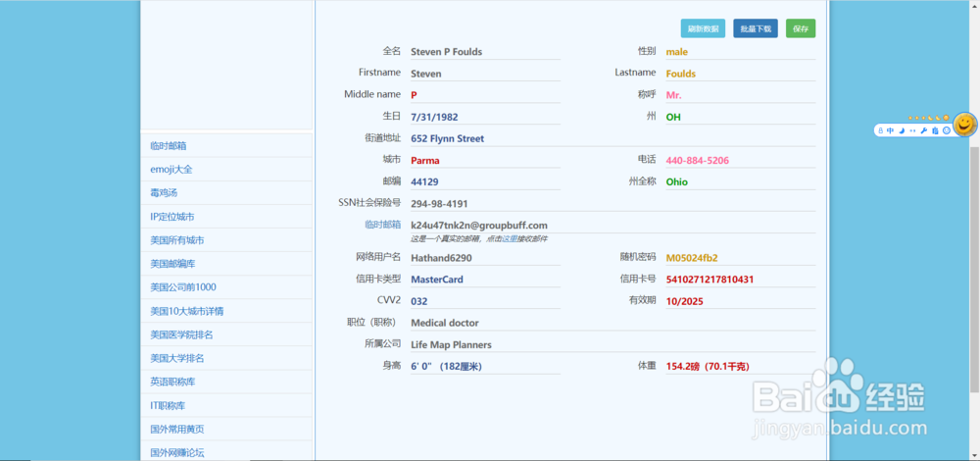Click the large yellow smiley avatar
The image size is (980, 461).
(965, 125)
